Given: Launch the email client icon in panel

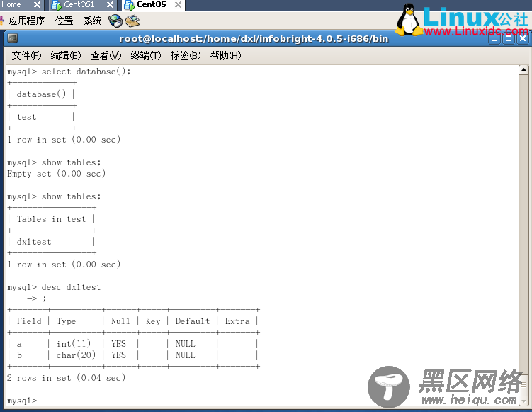Looking at the screenshot, I should click(x=132, y=21).
